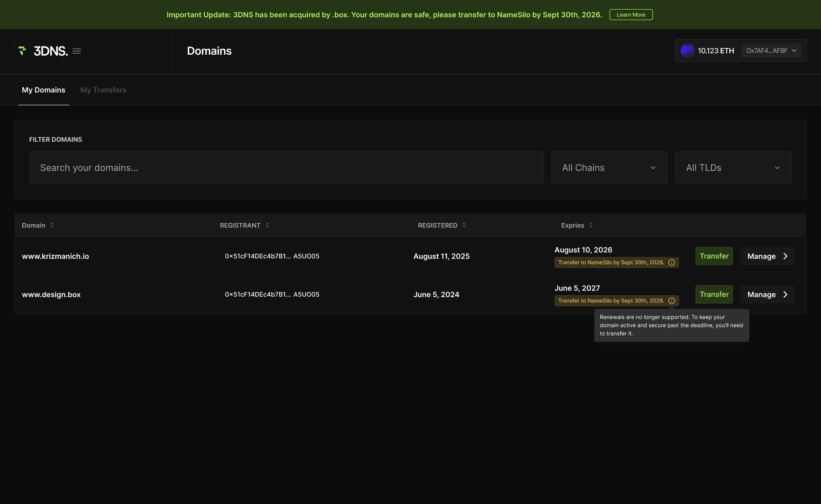The image size is (821, 504).
Task: Expand the All Chains dropdown
Action: [x=609, y=168]
